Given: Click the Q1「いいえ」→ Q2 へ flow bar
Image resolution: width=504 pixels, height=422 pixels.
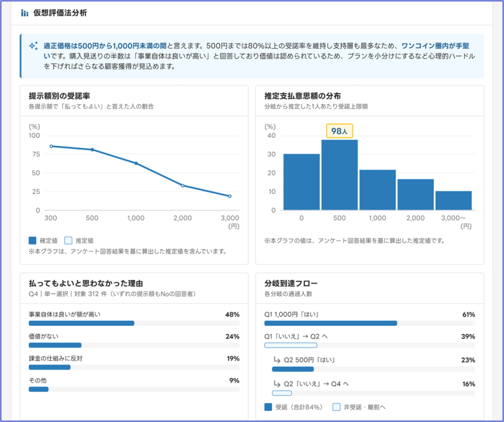Looking at the screenshot, I should 370,345.
